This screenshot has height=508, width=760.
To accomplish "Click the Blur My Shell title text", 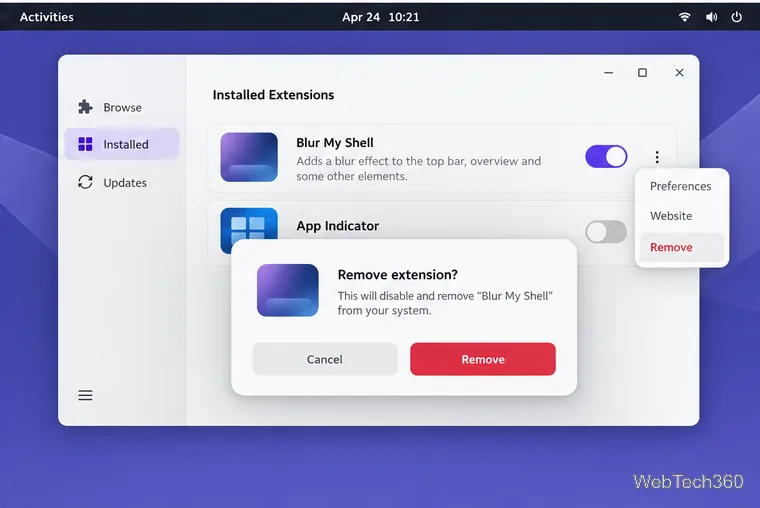I will tap(335, 143).
